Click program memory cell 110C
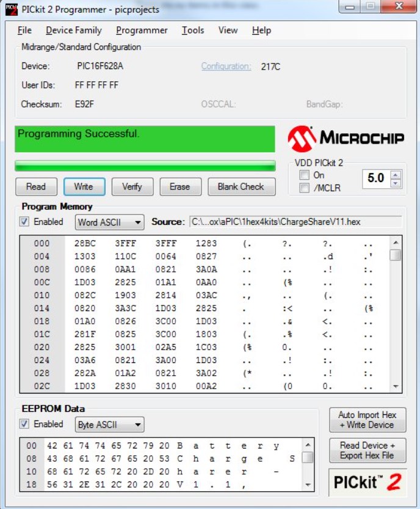The image size is (420, 509). [x=126, y=257]
